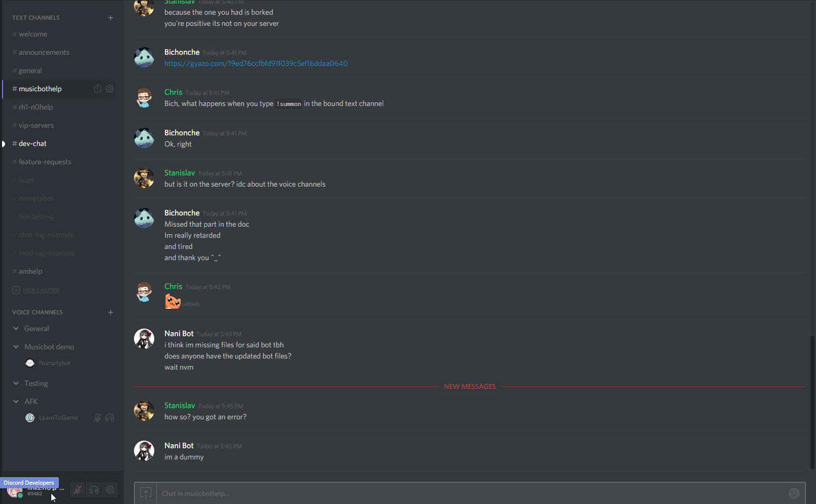Click Stanislav's username on 'how so?' message

click(x=180, y=406)
